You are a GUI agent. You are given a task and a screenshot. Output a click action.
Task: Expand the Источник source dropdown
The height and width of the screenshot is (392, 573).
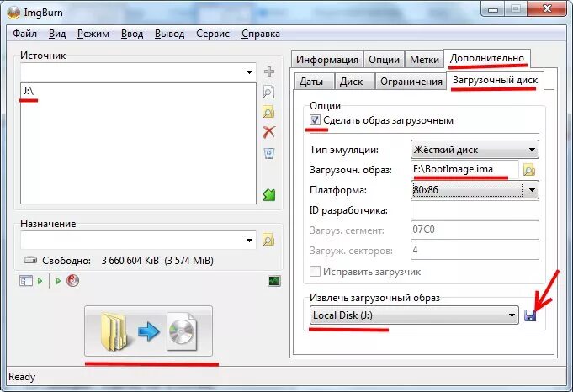(x=249, y=72)
